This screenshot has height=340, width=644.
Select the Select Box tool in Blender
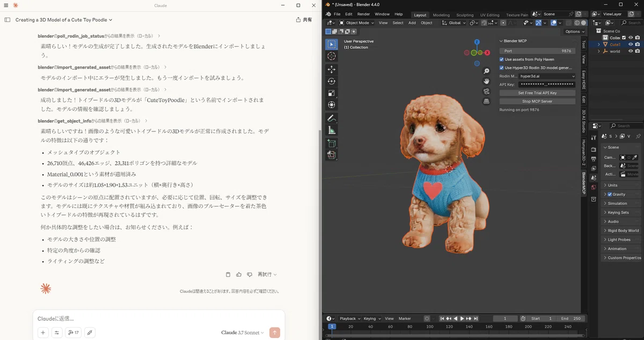tap(332, 45)
